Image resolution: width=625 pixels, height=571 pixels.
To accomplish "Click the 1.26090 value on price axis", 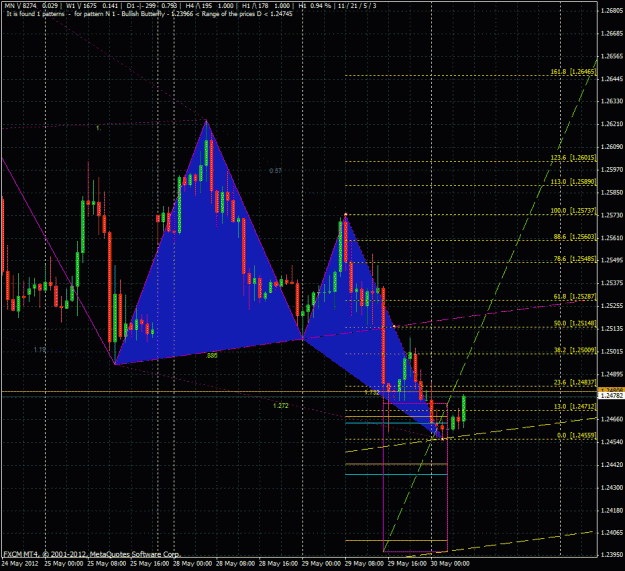I will point(611,147).
